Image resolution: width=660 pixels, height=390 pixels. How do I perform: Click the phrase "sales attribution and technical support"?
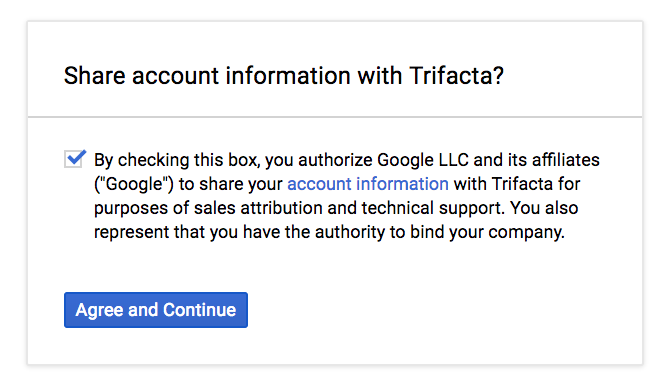coord(348,208)
